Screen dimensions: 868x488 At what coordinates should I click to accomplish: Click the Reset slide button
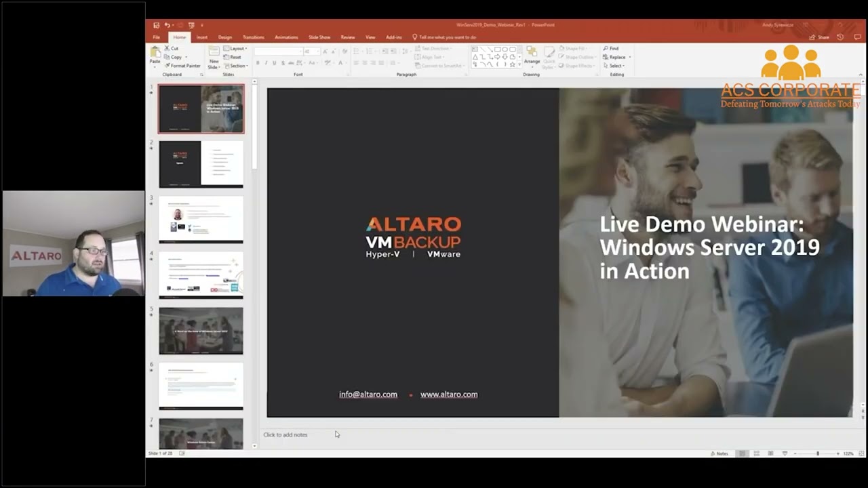233,57
